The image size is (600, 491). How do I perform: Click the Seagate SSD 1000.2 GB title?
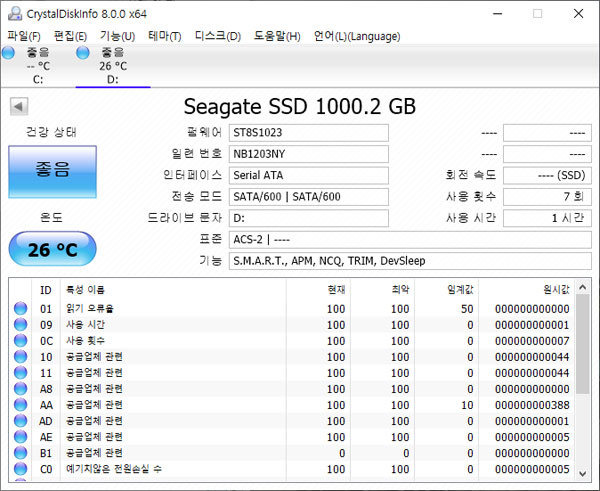point(300,106)
